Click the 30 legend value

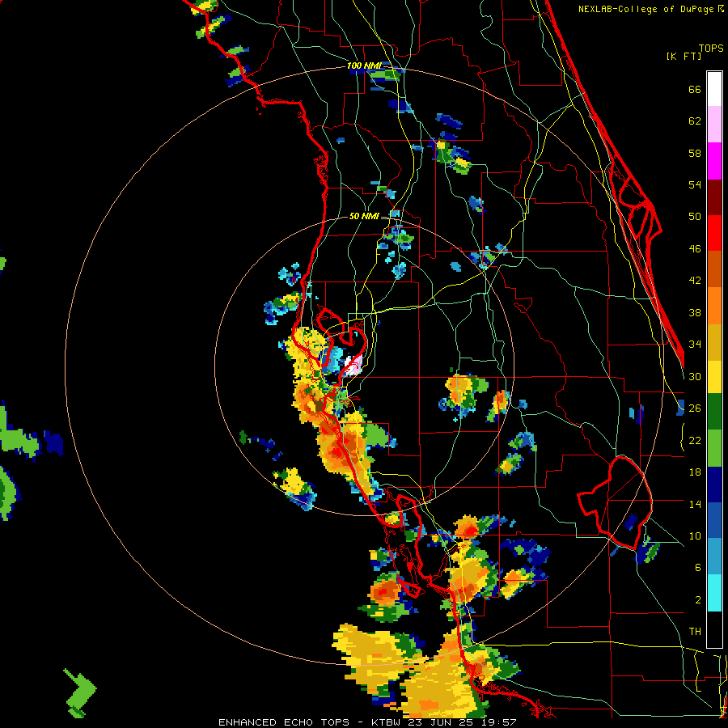point(695,376)
